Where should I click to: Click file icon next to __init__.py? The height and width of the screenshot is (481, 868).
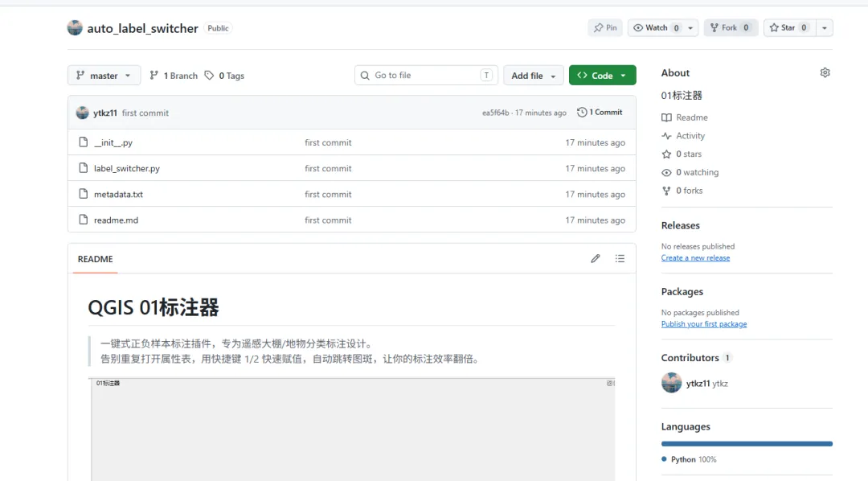tap(83, 142)
